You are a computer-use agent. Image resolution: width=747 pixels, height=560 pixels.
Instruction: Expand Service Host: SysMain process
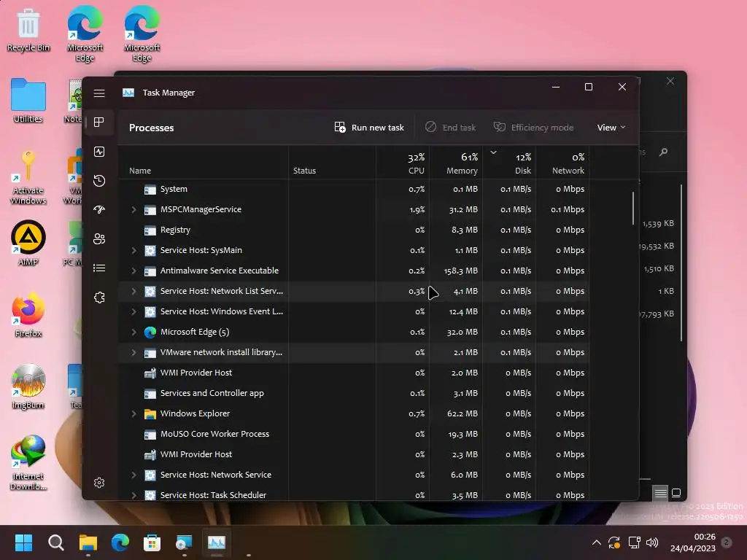coord(134,251)
